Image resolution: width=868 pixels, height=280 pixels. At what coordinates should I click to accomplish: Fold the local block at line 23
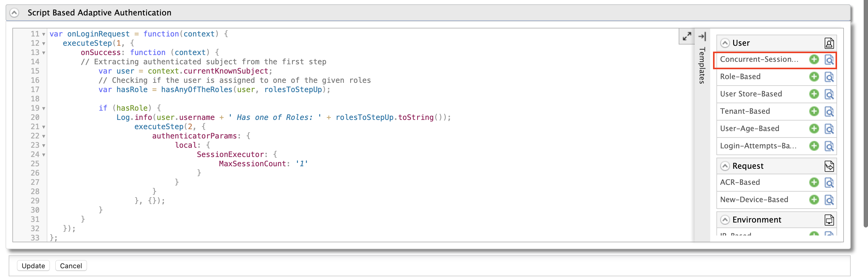(44, 146)
